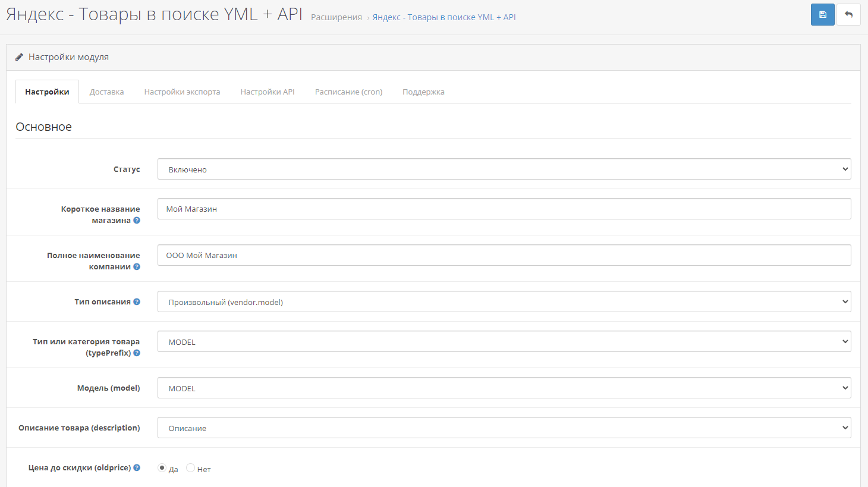Viewport: 868px width, 487px height.
Task: Click the page title Яндекс - Товары в поиске
Action: [x=154, y=14]
